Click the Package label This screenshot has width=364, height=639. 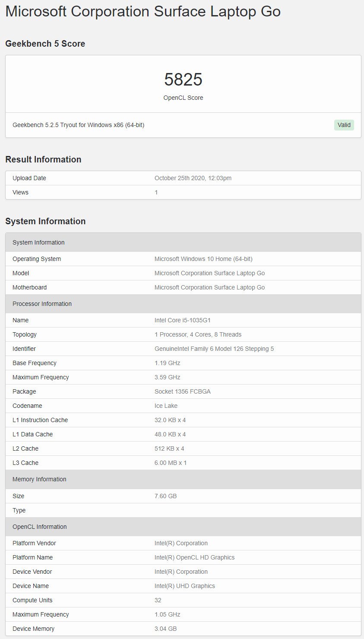pos(24,391)
